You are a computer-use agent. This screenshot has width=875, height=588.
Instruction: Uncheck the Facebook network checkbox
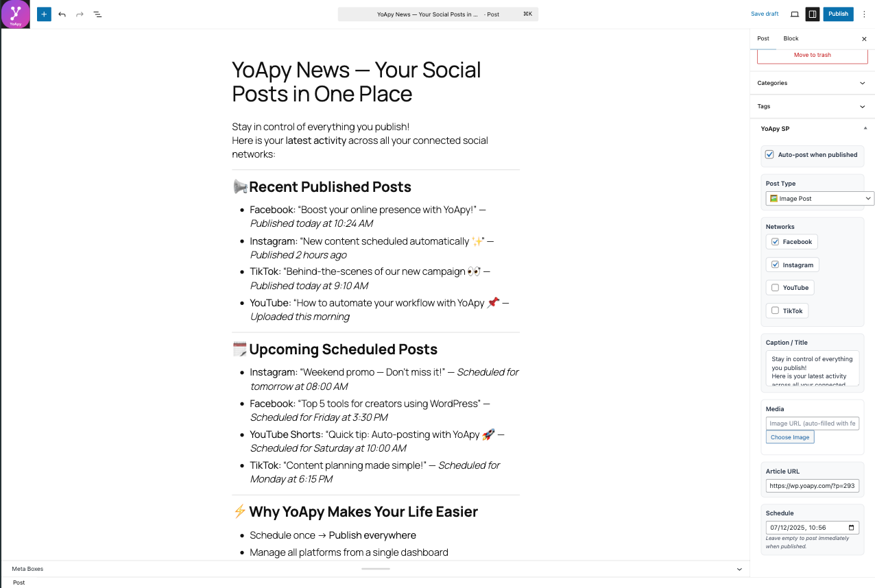pos(774,241)
